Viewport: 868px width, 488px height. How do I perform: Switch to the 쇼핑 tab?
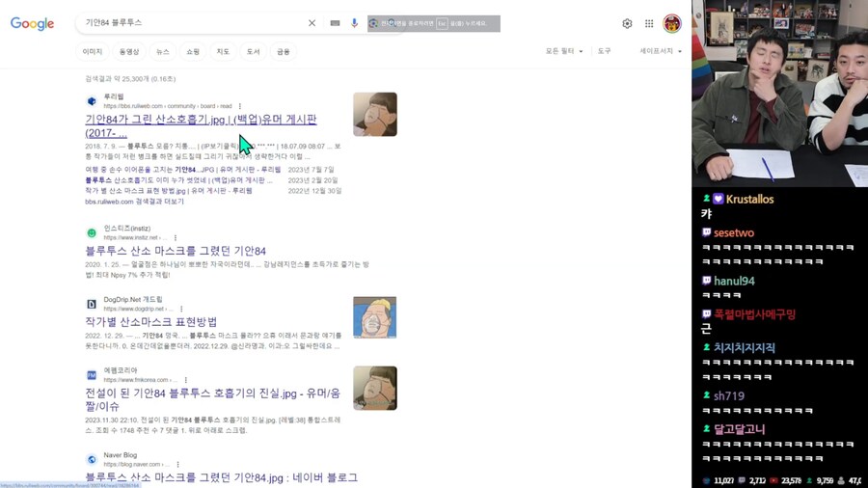coord(193,51)
